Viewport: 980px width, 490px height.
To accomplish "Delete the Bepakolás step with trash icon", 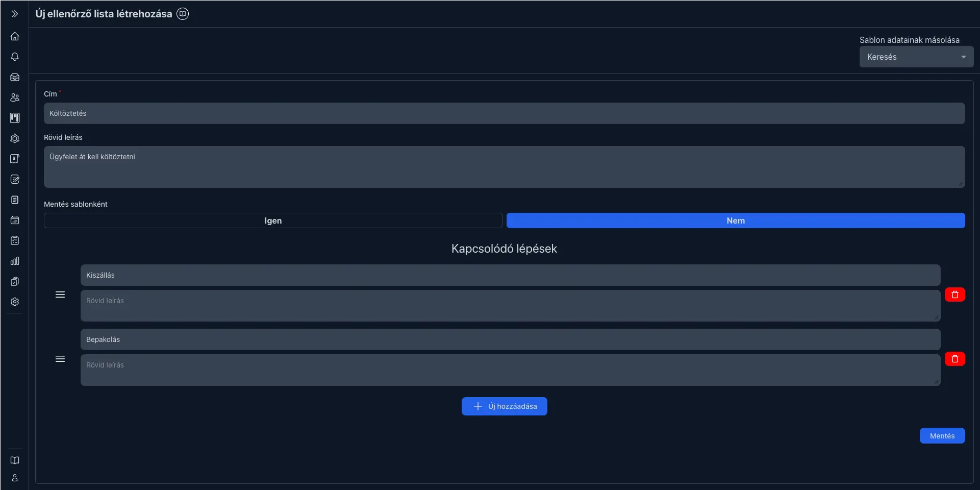I will pos(954,359).
